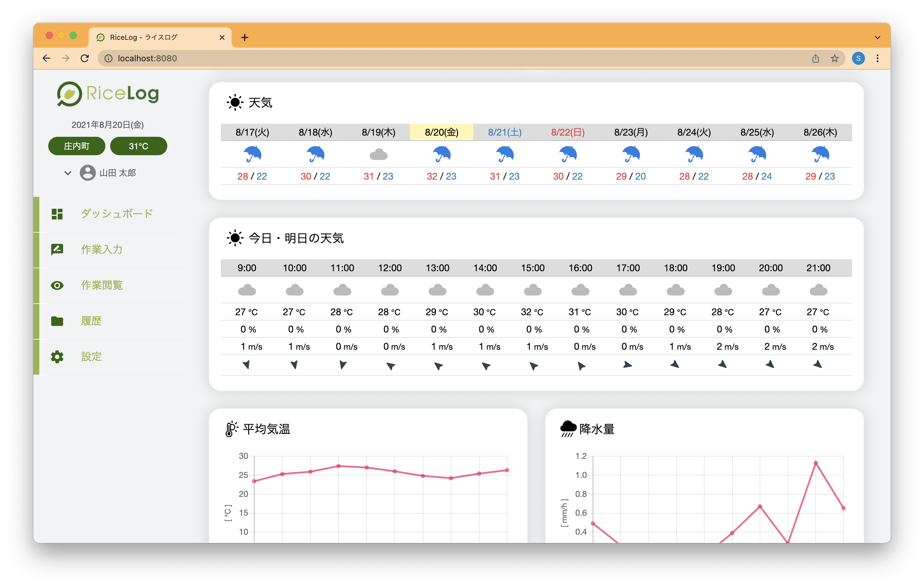
Task: Click the 31°C temperature button
Action: [138, 146]
